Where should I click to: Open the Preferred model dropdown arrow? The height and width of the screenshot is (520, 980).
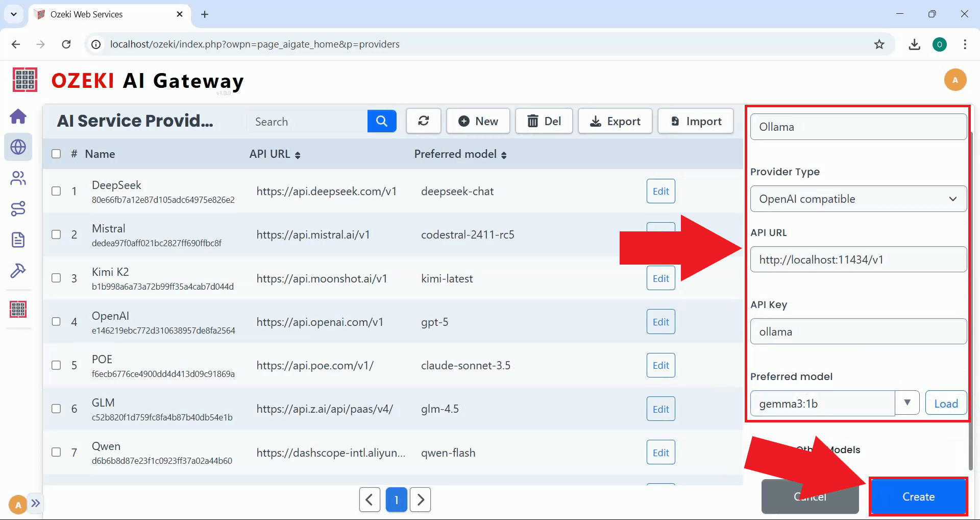coord(907,403)
